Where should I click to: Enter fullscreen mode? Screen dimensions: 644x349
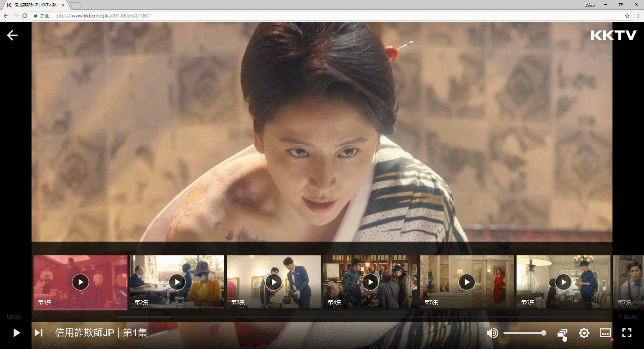627,333
